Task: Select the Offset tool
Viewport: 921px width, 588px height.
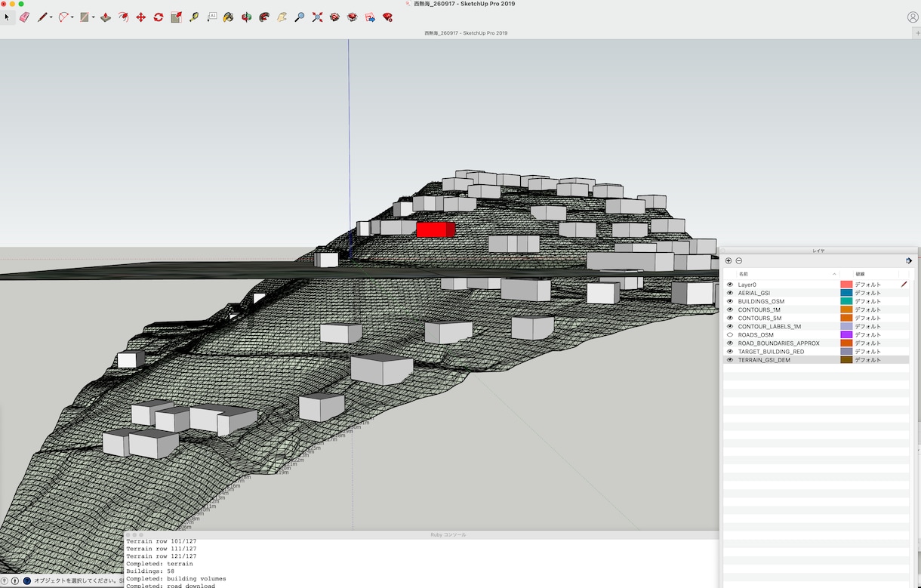Action: click(x=123, y=17)
